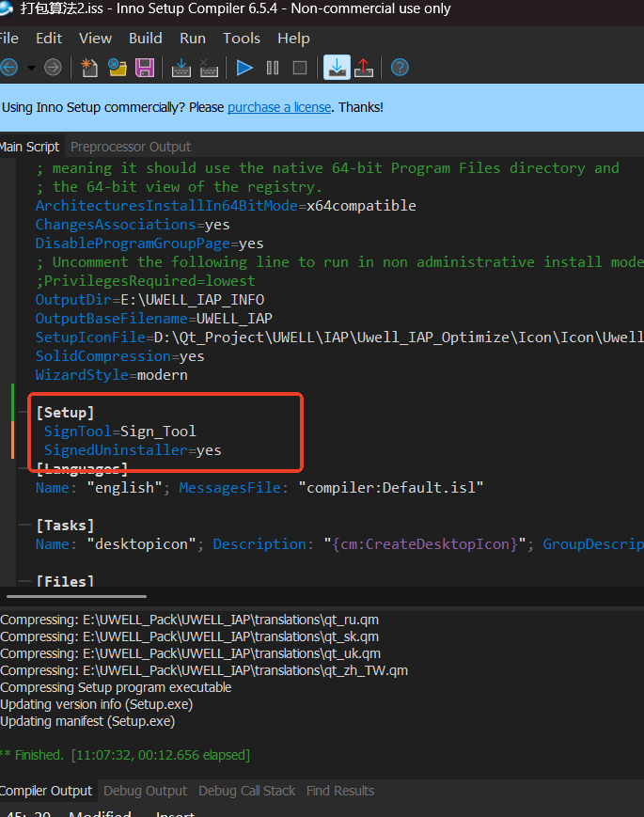Viewport: 644px width, 817px height.
Task: Click the editor horizontal scrollbar
Action: (76, 596)
